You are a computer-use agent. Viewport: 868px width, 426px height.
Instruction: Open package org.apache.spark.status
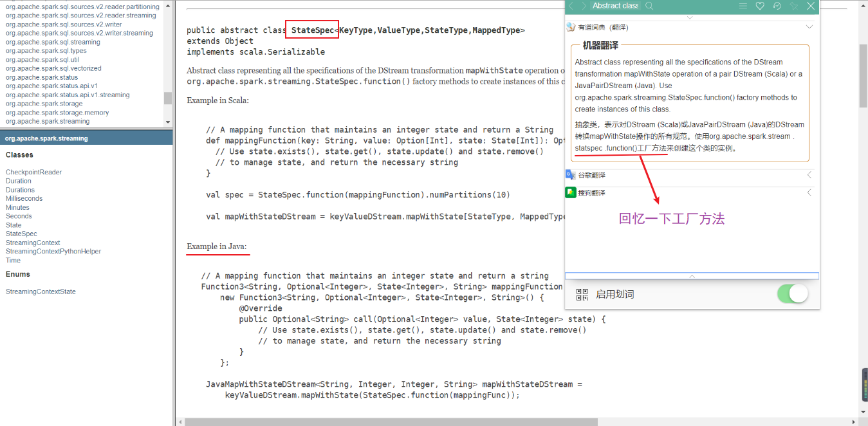pos(42,77)
